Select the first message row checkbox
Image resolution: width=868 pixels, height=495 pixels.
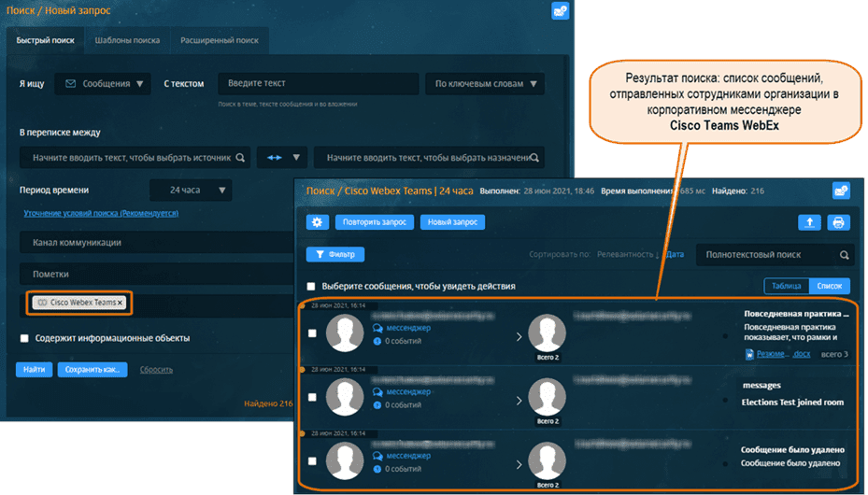tap(312, 333)
